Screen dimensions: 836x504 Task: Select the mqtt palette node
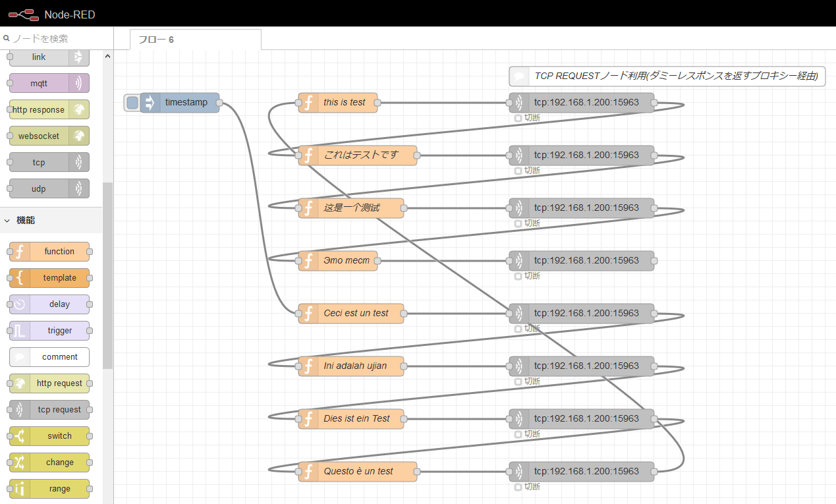point(49,83)
